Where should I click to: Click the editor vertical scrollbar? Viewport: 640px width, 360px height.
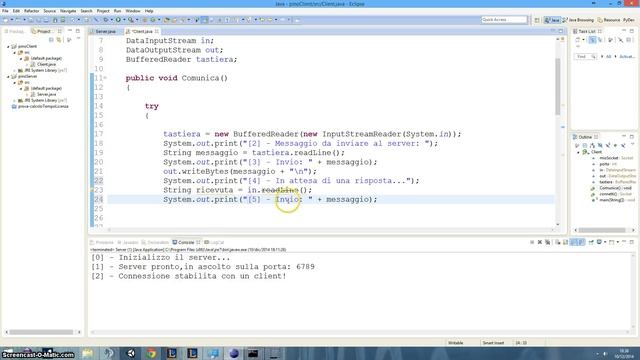click(x=558, y=87)
